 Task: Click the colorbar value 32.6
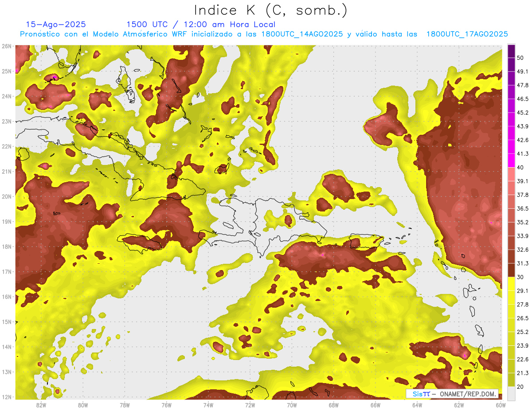[x=522, y=250]
